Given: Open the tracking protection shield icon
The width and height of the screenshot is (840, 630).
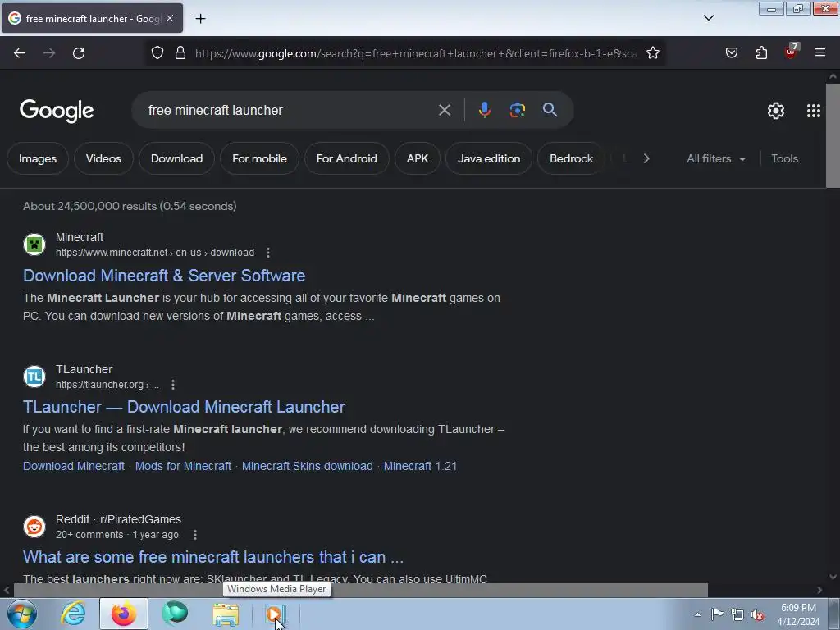Looking at the screenshot, I should tap(157, 53).
